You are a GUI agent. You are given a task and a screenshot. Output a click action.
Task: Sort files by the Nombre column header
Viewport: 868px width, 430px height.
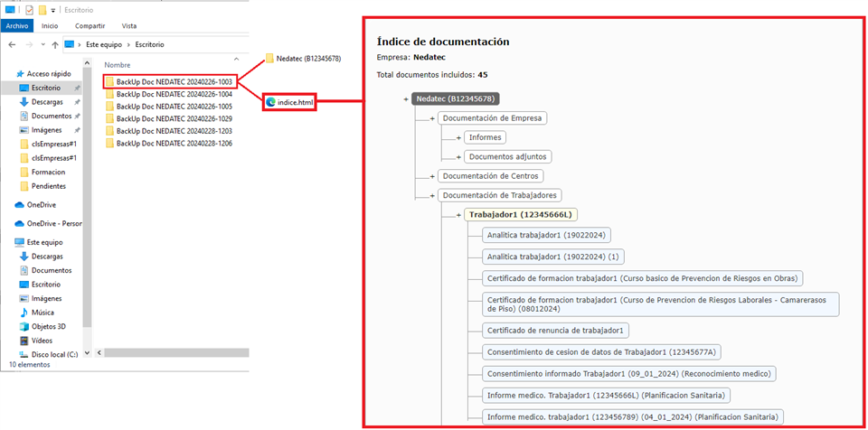point(118,65)
